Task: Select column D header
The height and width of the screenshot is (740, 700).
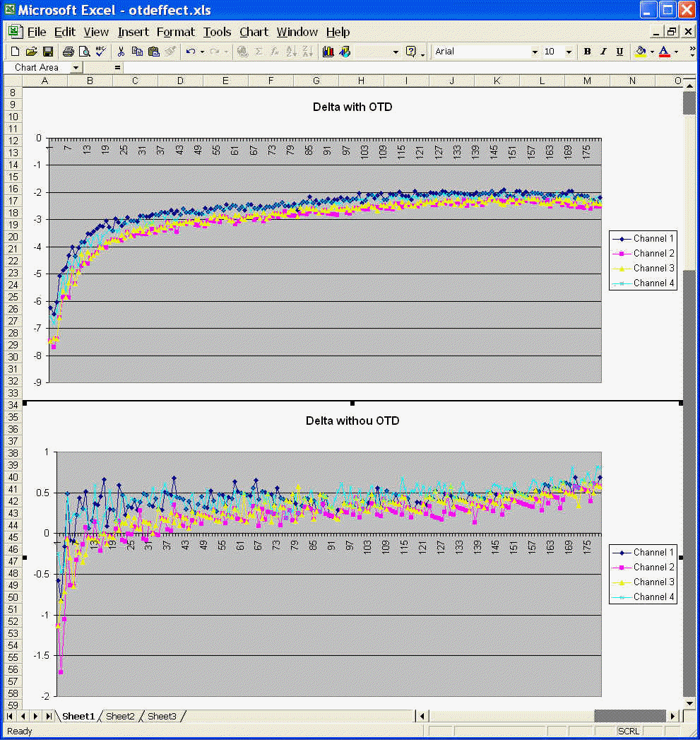Action: point(180,81)
